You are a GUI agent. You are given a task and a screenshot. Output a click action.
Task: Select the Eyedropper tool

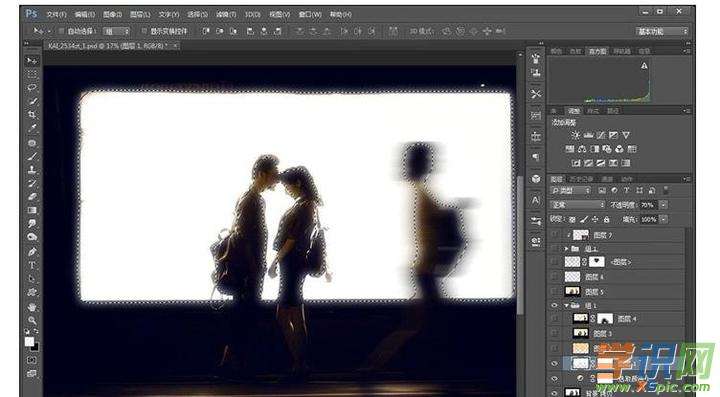coord(32,129)
